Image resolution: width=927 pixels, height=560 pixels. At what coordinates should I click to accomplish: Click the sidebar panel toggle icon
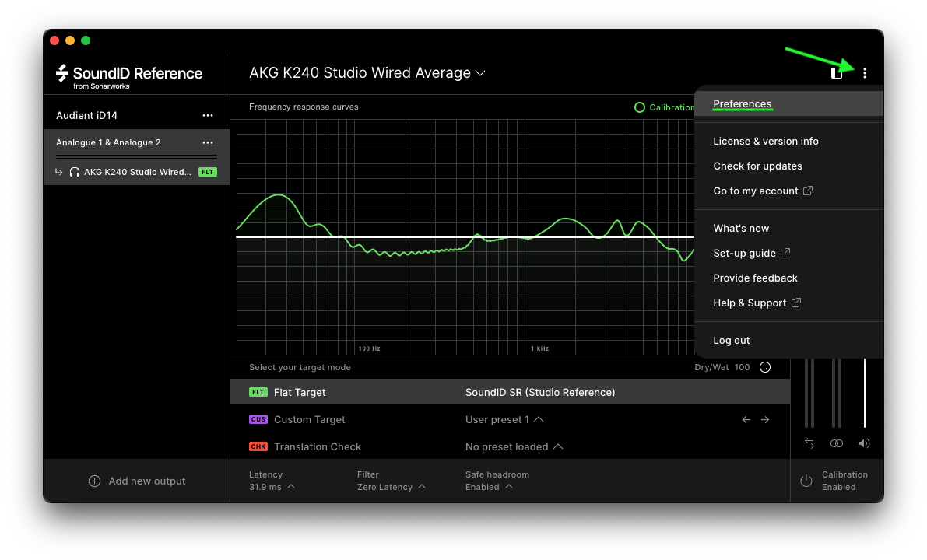coord(837,73)
